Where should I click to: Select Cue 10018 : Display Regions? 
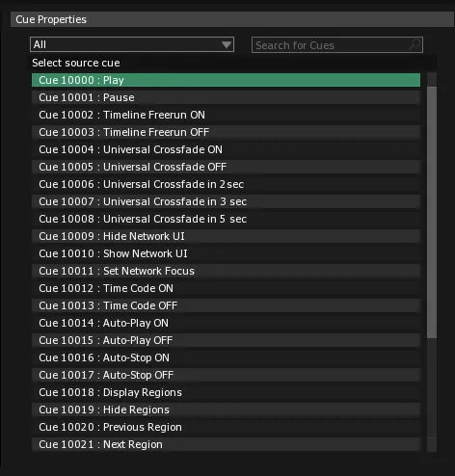pyautogui.click(x=226, y=392)
